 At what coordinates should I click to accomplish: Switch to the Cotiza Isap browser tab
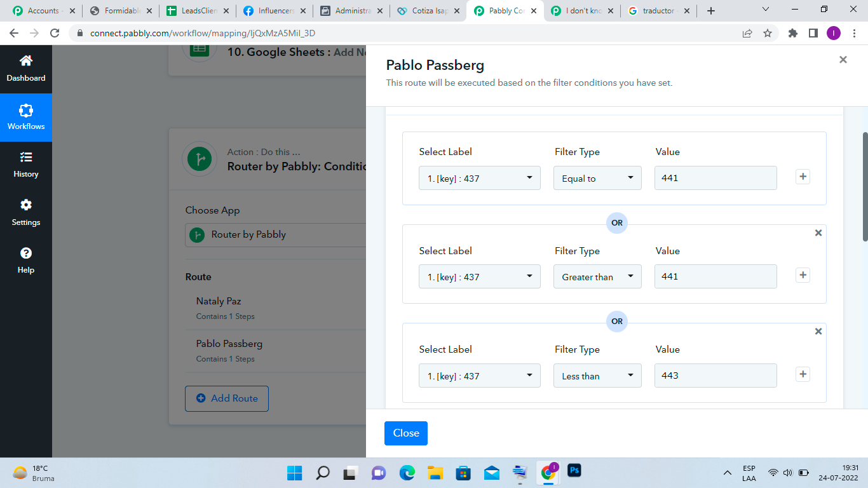point(430,11)
